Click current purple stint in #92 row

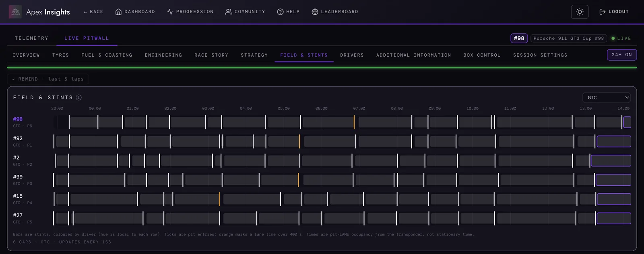pyautogui.click(x=614, y=141)
